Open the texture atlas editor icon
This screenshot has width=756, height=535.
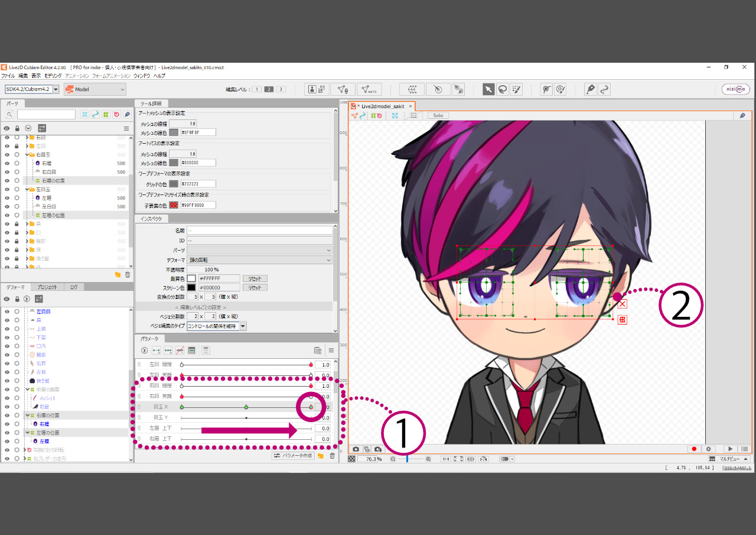pos(317,89)
